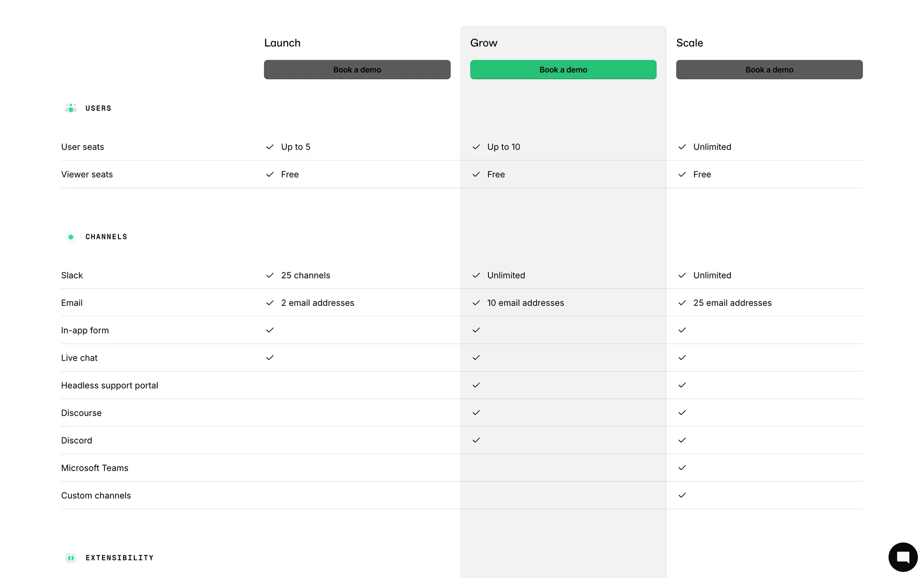Click the Launch checkmark for Live chat
This screenshot has width=924, height=578.
click(270, 358)
